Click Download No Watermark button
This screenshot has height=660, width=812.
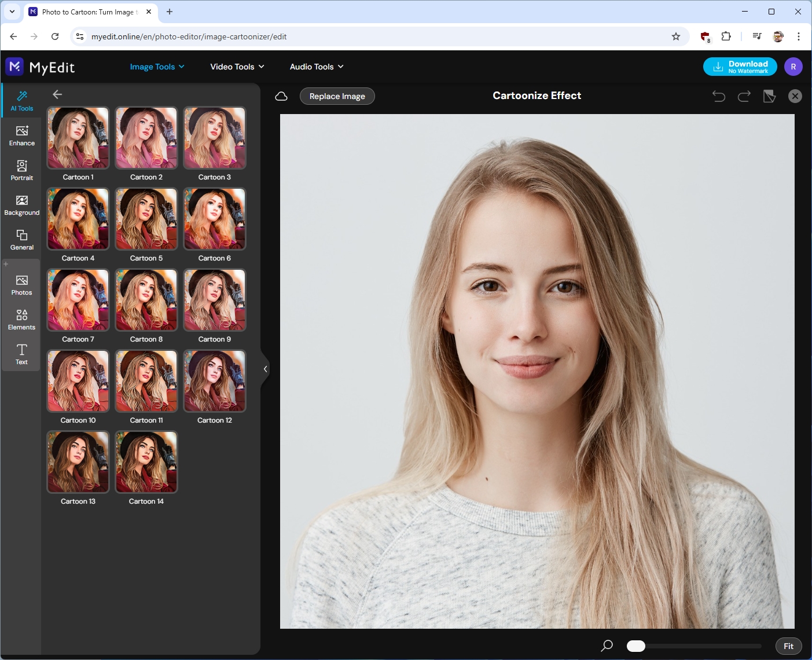point(740,67)
